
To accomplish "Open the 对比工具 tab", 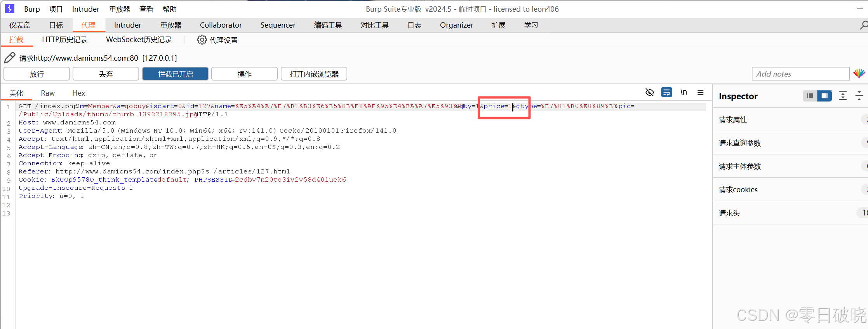I will pyautogui.click(x=375, y=25).
